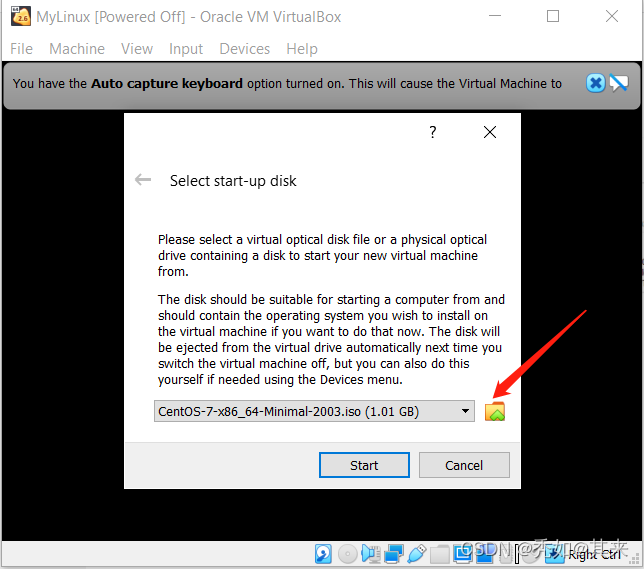Close the MyLinux VirtualBox window
The width and height of the screenshot is (644, 569).
[x=612, y=16]
